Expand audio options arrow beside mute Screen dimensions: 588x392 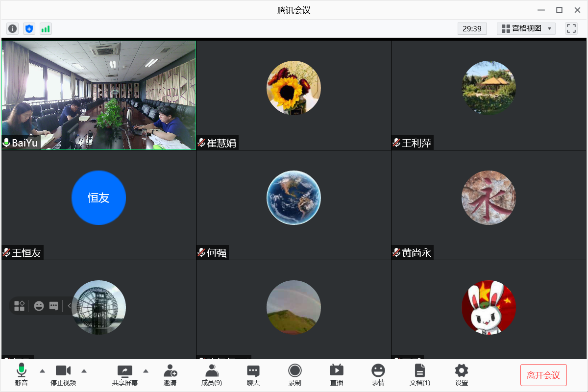42,370
